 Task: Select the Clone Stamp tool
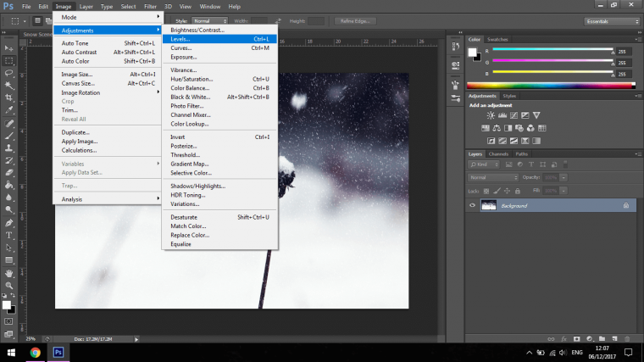[8, 148]
